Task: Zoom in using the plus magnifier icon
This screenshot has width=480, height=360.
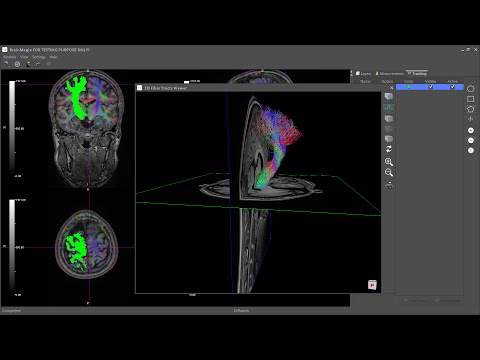Action: pyautogui.click(x=389, y=162)
